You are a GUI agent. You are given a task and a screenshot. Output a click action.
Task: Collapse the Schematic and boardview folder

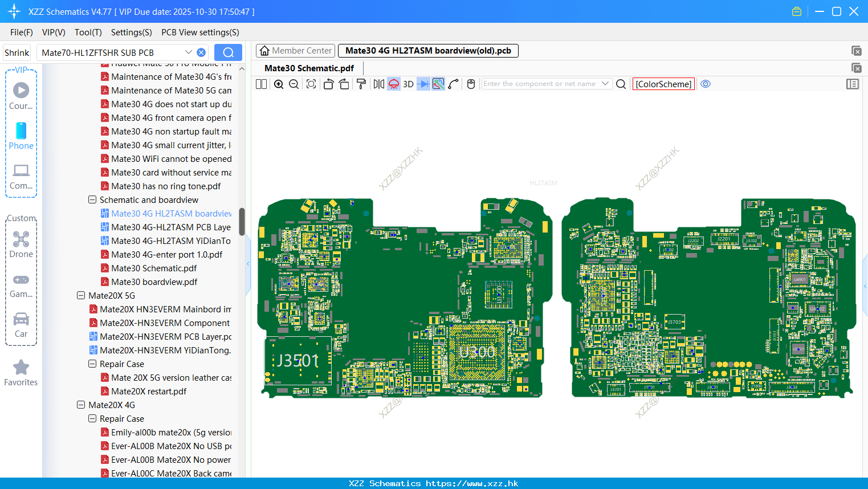[92, 199]
